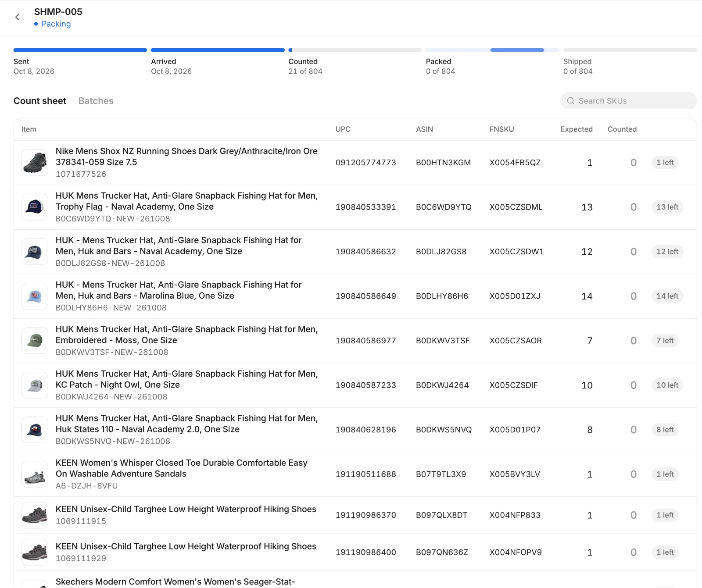Click the Packing status label

coord(56,24)
